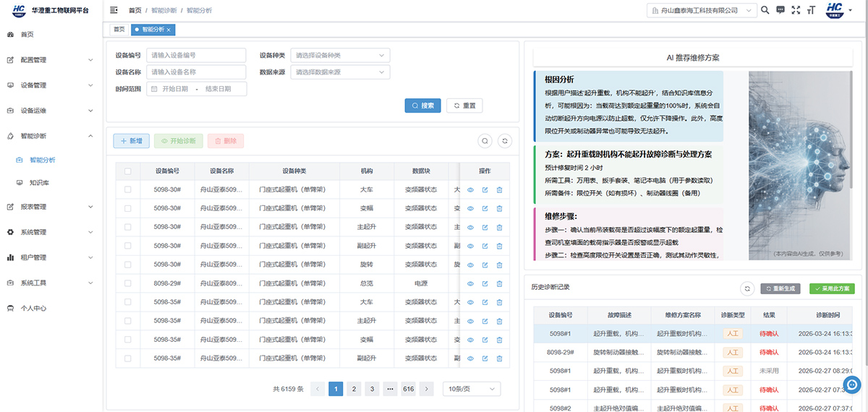This screenshot has height=412, width=868.
Task: Open the 时间范围 start date picker
Action: (x=175, y=89)
